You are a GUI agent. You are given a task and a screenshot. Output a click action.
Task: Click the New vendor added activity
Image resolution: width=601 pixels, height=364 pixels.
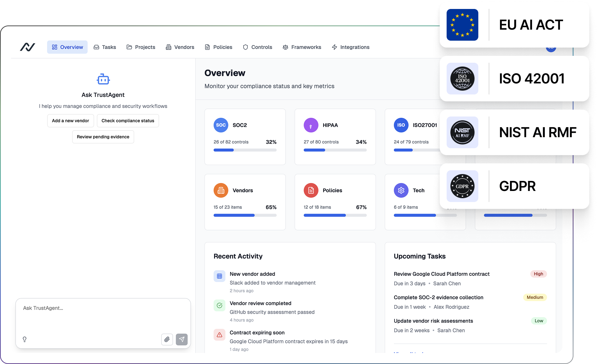tap(291, 282)
